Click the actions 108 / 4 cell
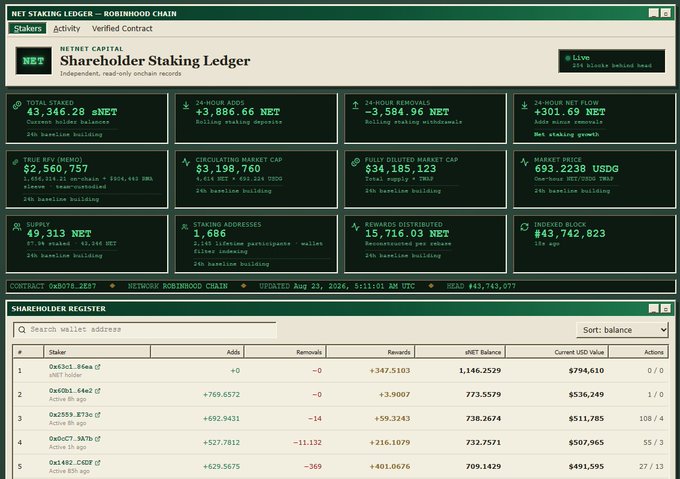 pos(651,418)
